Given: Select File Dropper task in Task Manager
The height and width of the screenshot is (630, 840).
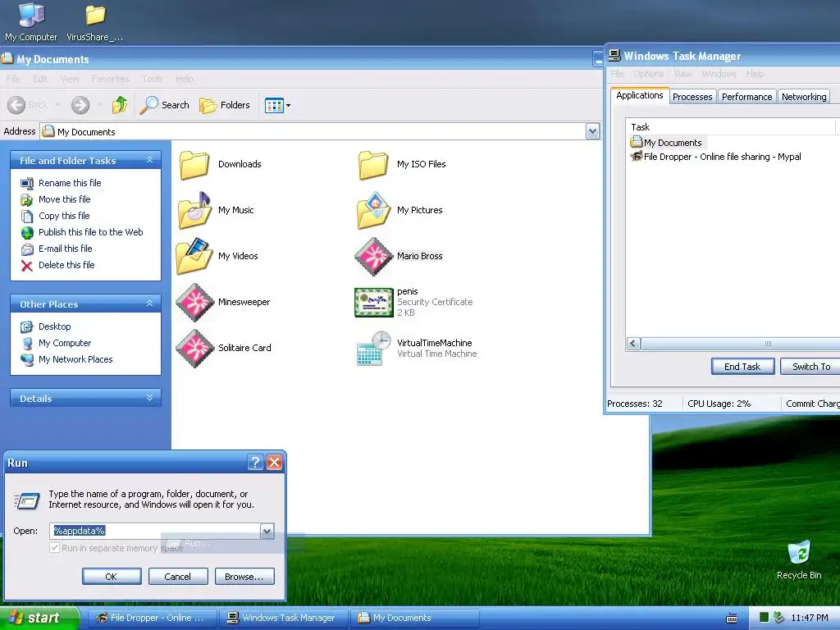Looking at the screenshot, I should click(x=715, y=157).
